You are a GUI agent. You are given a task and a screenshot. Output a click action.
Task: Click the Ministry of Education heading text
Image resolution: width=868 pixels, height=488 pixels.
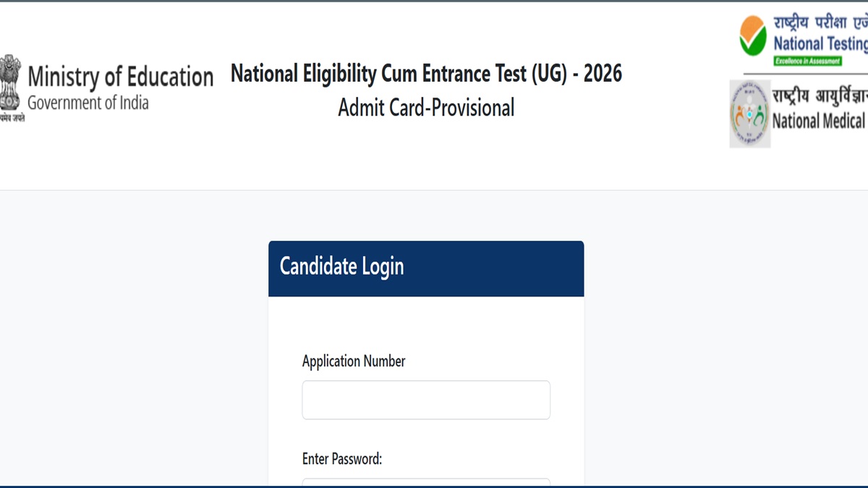(x=120, y=77)
